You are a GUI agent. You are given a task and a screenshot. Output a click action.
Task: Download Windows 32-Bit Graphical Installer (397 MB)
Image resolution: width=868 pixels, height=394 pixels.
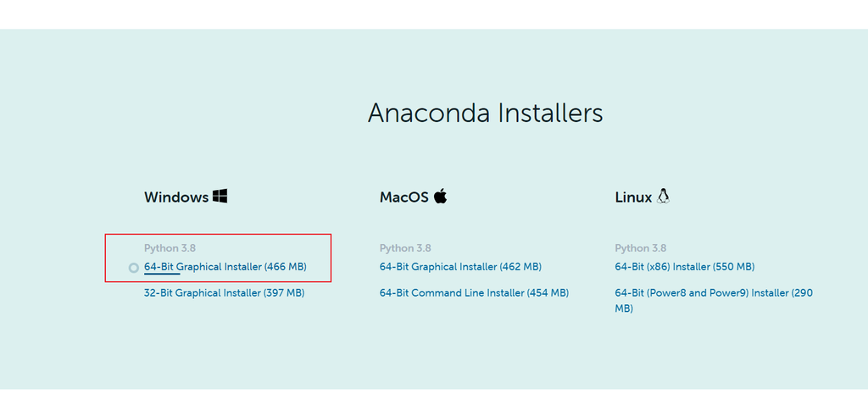(224, 292)
